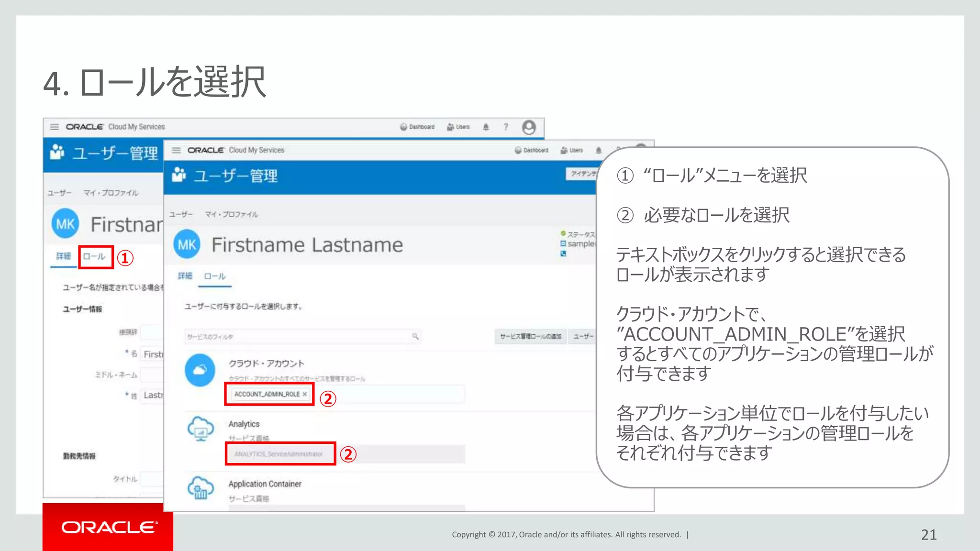Switch to 詳細 tab in back window

tap(63, 256)
